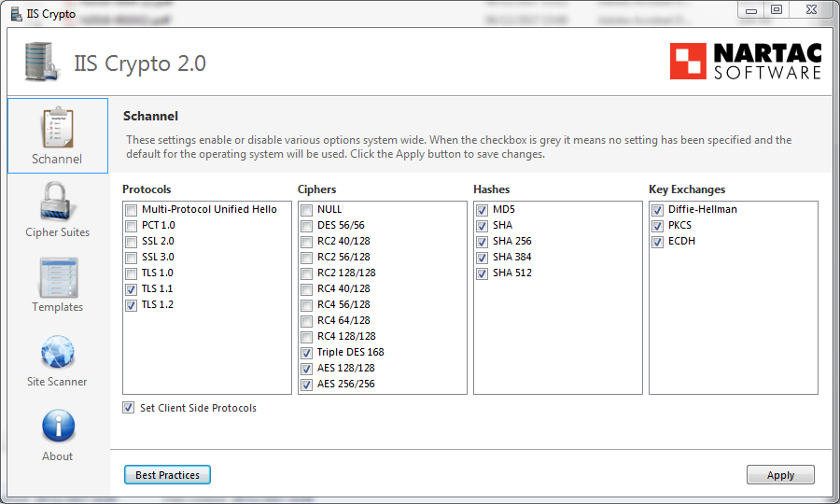Minimize the IIS Crypto window
The image size is (840, 504).
[751, 10]
